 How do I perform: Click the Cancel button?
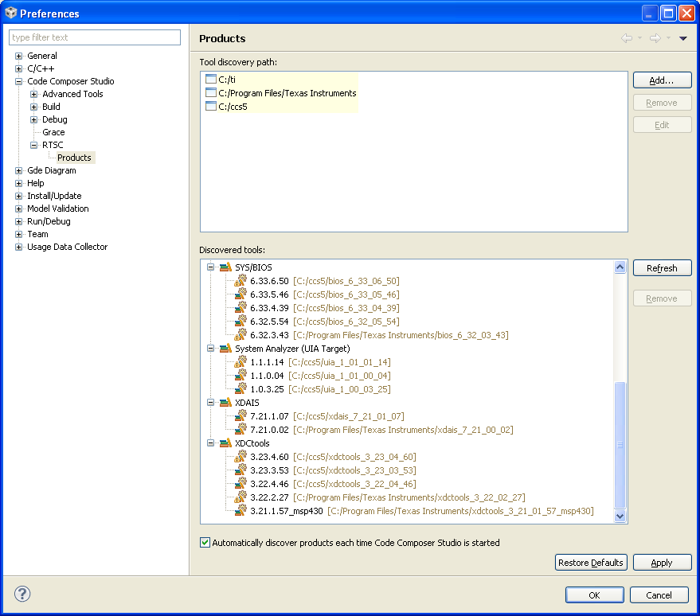[x=659, y=595]
